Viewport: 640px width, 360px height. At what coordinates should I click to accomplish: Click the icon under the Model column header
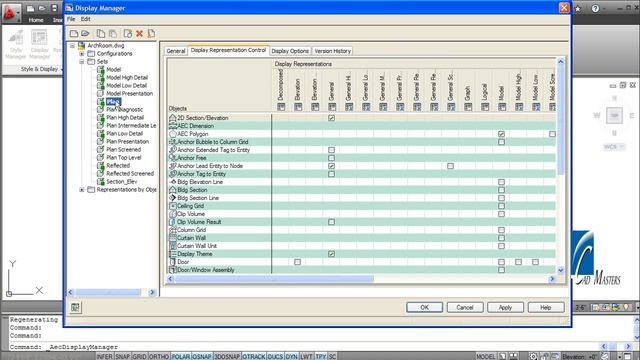tap(502, 107)
